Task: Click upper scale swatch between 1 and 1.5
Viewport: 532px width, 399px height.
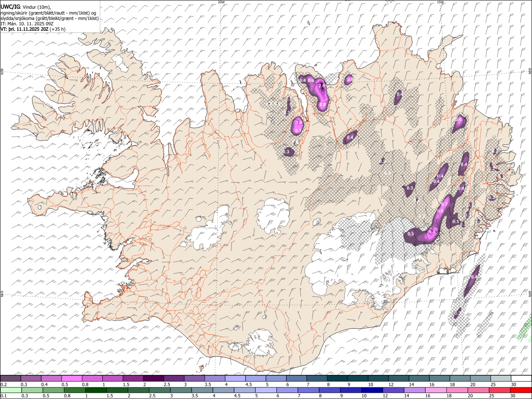Action: [x=113, y=378]
